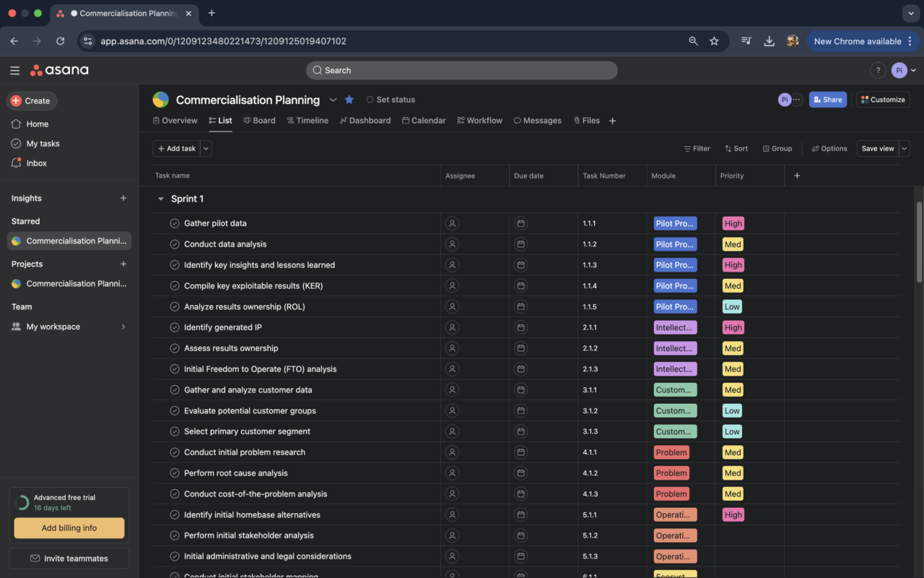Open dropdown arrow beside Save view

[x=905, y=149]
